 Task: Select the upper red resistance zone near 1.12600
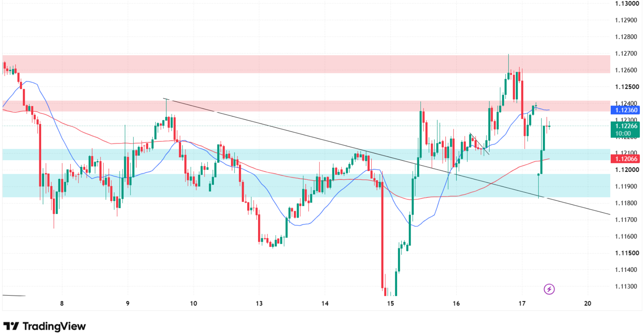[x=306, y=64]
